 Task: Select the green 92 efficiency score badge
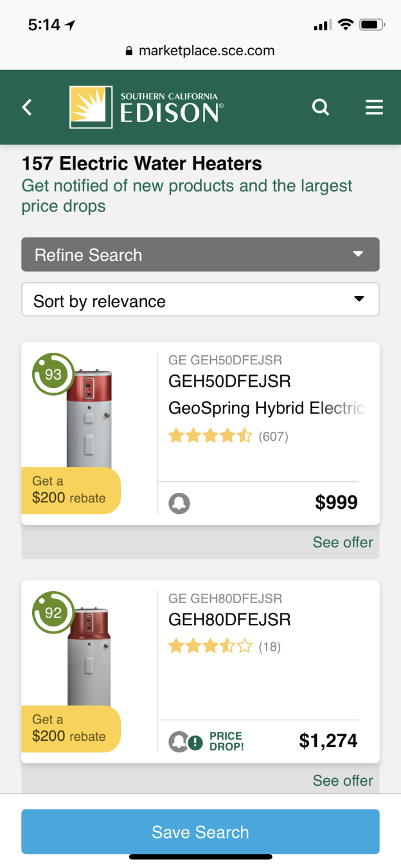pos(53,612)
